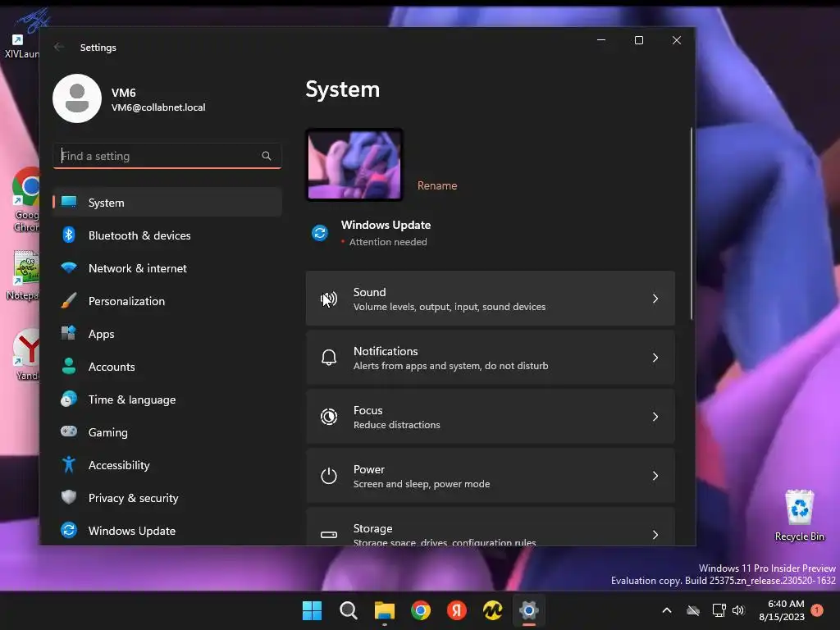Click the Power symbol icon
The width and height of the screenshot is (840, 630).
(x=329, y=476)
